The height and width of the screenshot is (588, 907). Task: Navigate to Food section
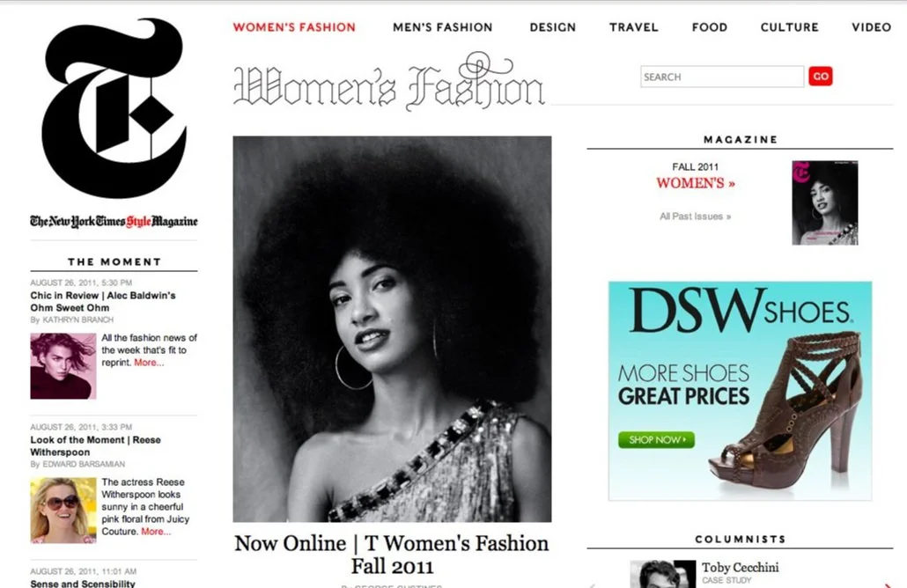pos(709,27)
